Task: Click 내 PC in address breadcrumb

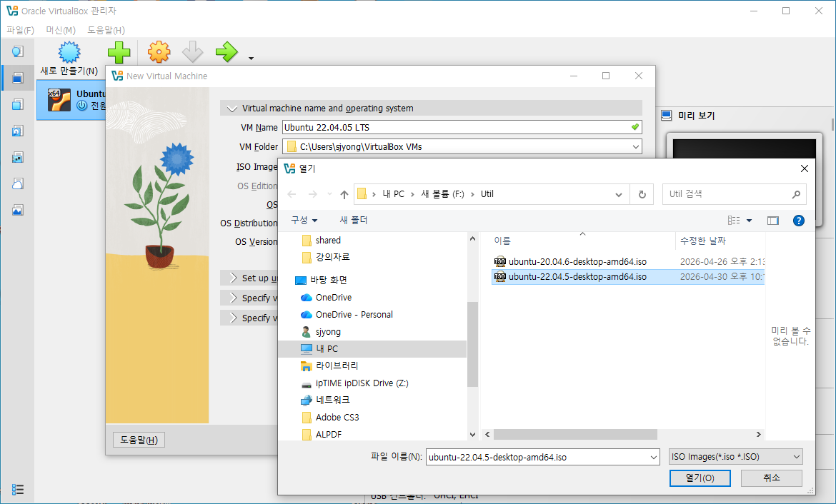Action: [x=394, y=194]
